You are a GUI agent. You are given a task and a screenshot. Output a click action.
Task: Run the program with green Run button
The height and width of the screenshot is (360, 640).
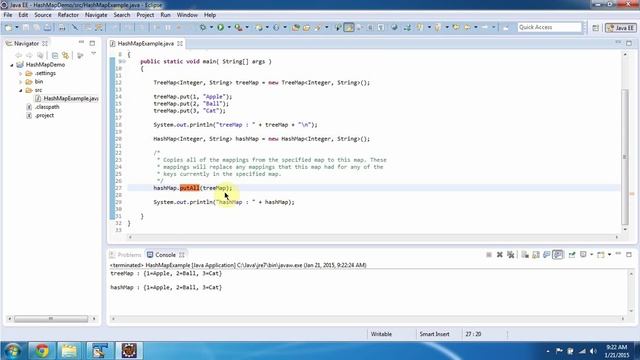click(220, 27)
